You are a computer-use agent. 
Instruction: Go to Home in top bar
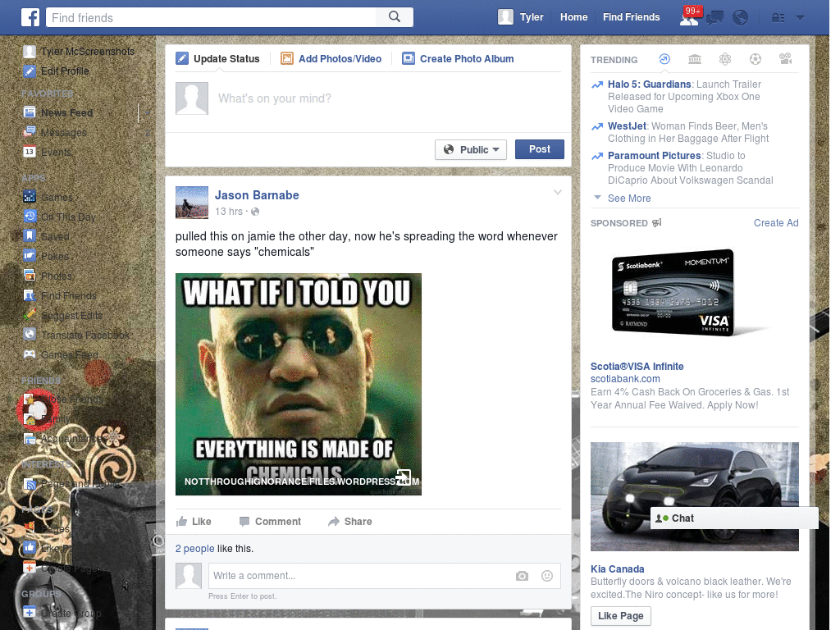[x=573, y=17]
